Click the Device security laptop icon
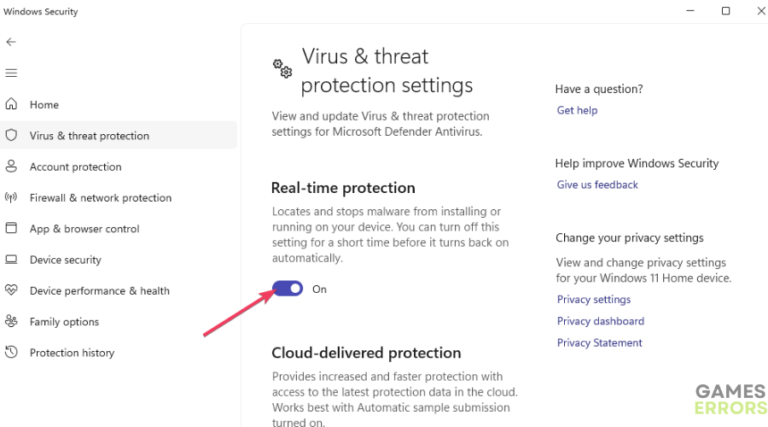Image resolution: width=768 pixels, height=427 pixels. click(11, 259)
